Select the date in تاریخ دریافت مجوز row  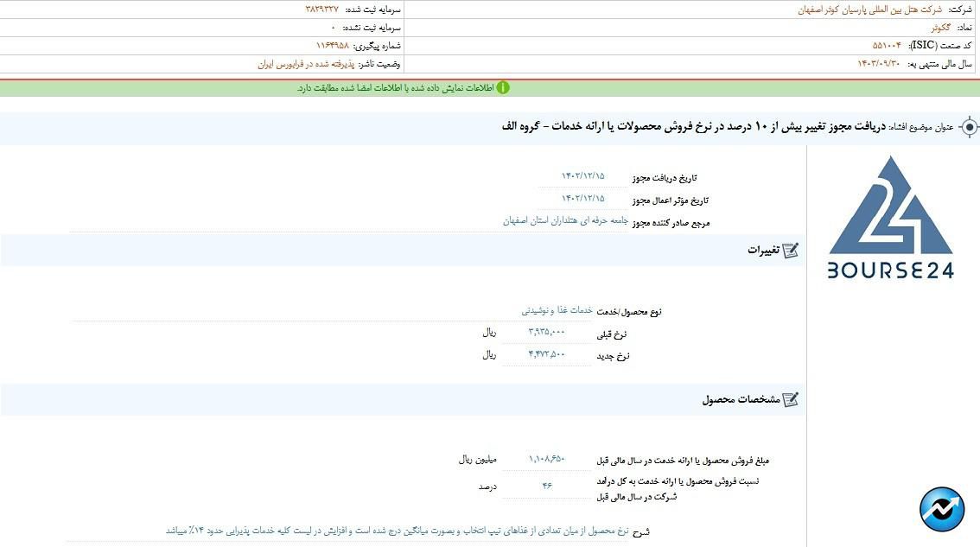pyautogui.click(x=582, y=175)
